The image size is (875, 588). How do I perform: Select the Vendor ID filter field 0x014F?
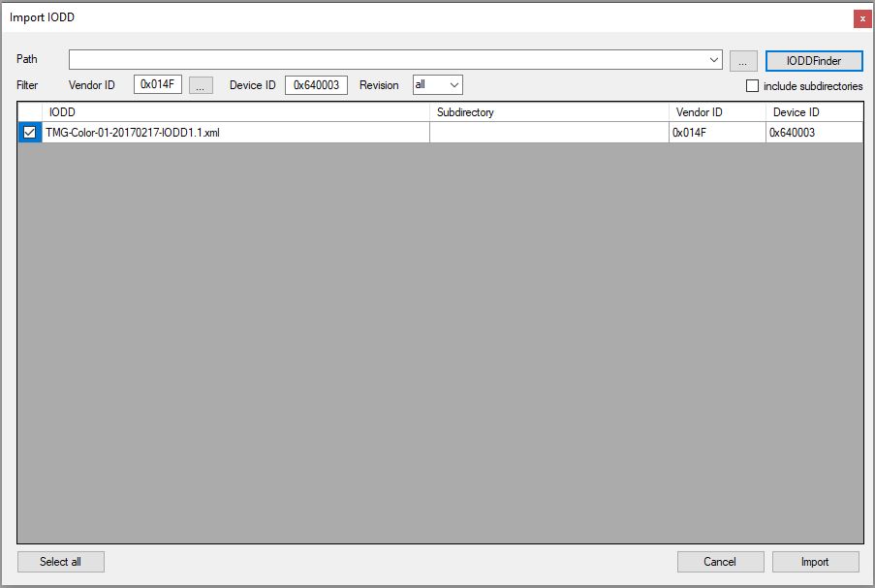158,84
